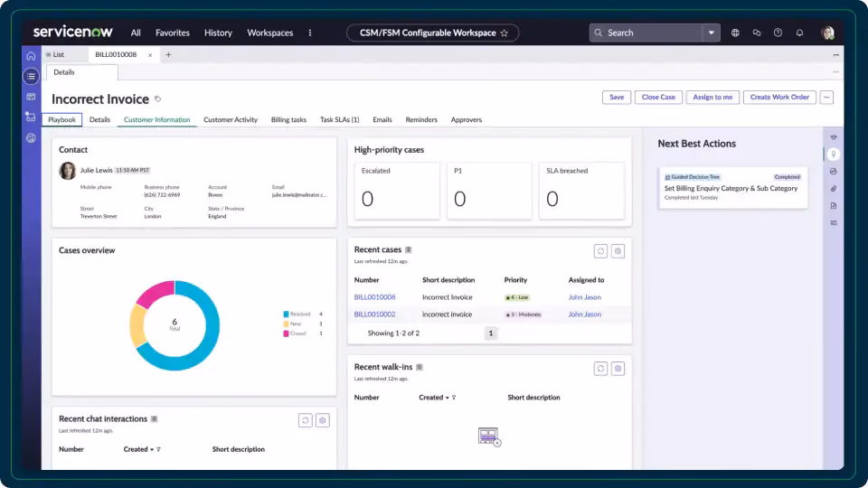This screenshot has height=488, width=868.
Task: Open the header vertical ellipsis menu
Action: (310, 33)
